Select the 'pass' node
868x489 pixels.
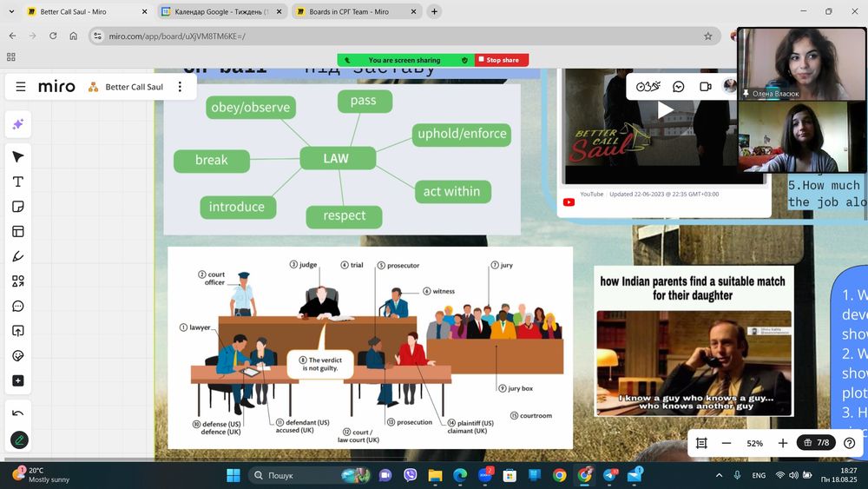(x=365, y=101)
